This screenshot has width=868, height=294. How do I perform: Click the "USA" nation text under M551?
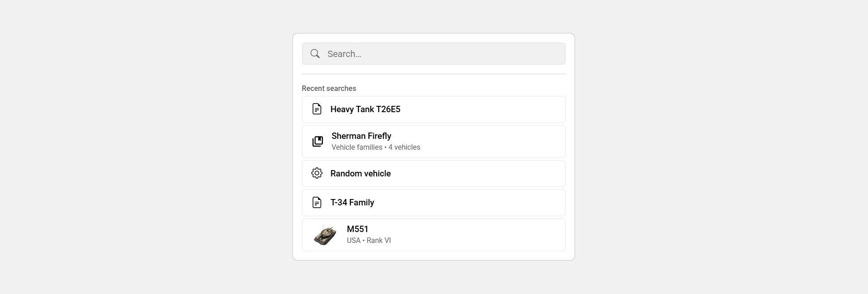pyautogui.click(x=354, y=241)
